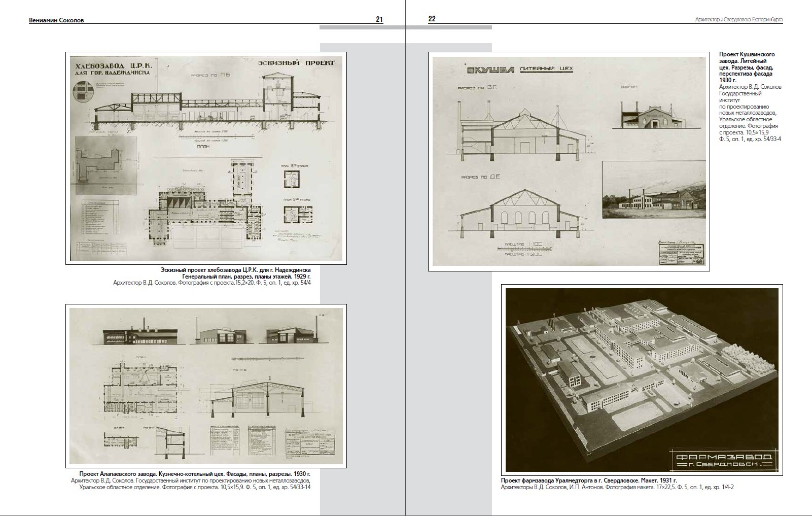
Task: Click the side caption line "завода. Литейный"
Action: pyautogui.click(x=744, y=61)
